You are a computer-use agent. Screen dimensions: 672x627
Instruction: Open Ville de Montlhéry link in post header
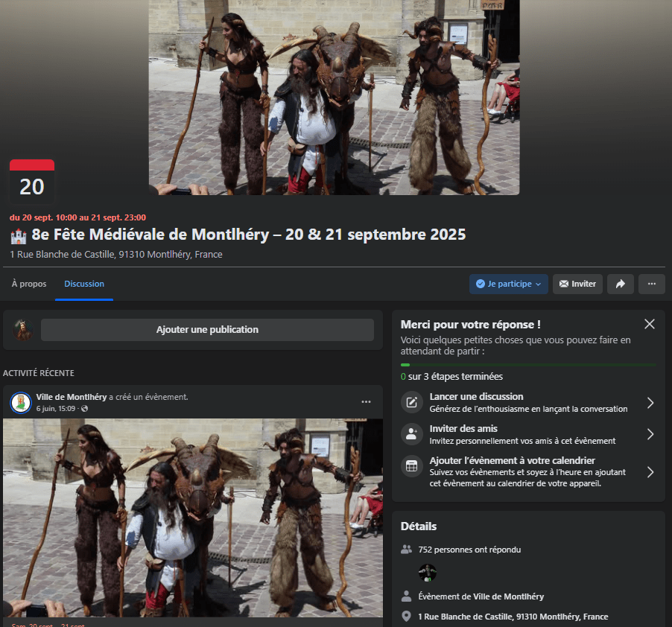[71, 397]
